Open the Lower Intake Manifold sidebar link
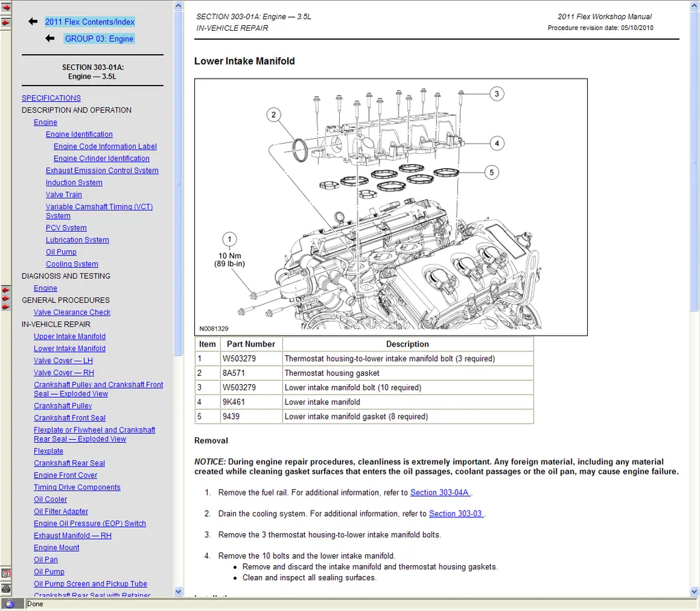Image resolution: width=700 pixels, height=611 pixels. tap(70, 348)
